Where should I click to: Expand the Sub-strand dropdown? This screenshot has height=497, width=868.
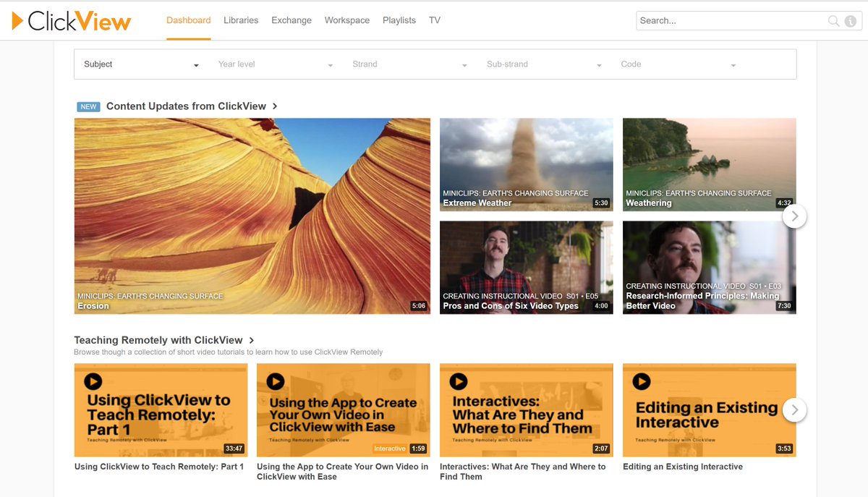(x=544, y=64)
